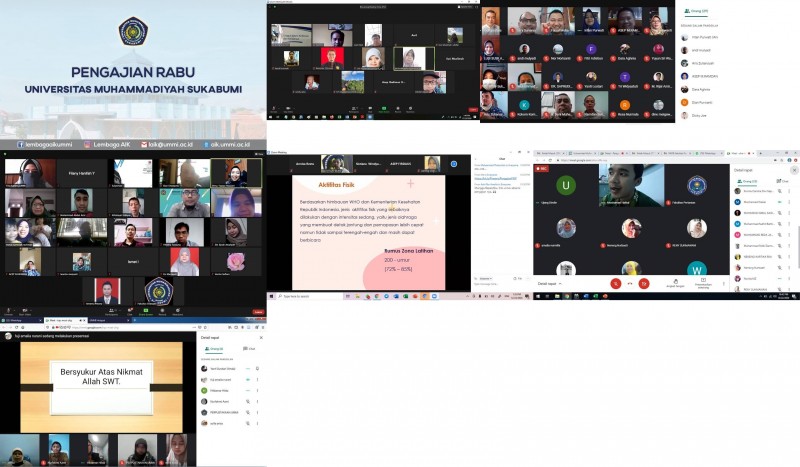
Task: Toggle Unmute microphone in the left Zoom toolbar
Action: 9,311
